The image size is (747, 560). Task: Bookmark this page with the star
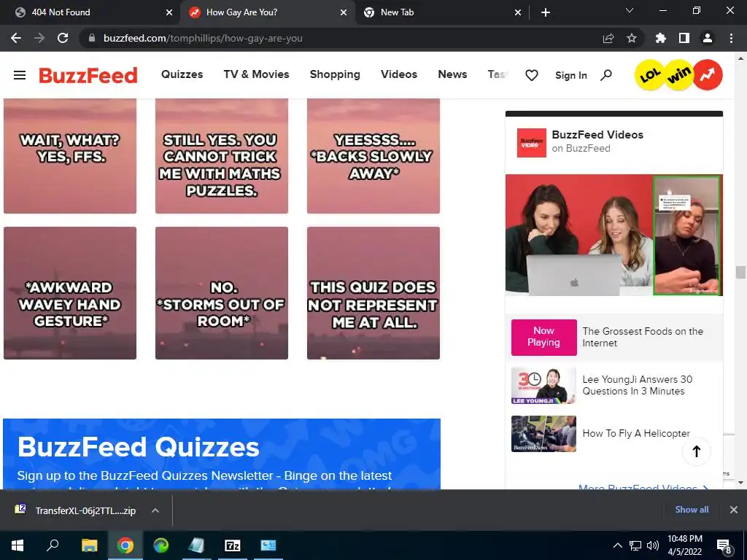pyautogui.click(x=632, y=38)
